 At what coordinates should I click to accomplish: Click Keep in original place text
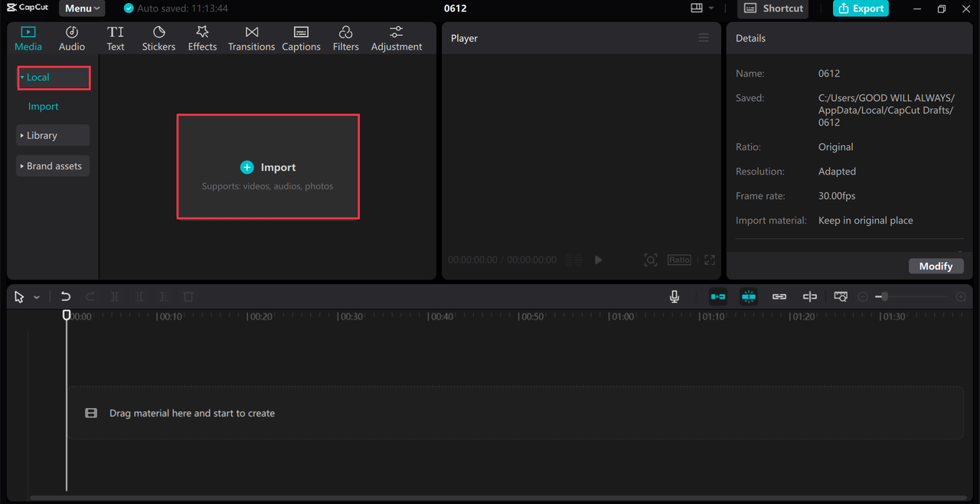tap(866, 221)
